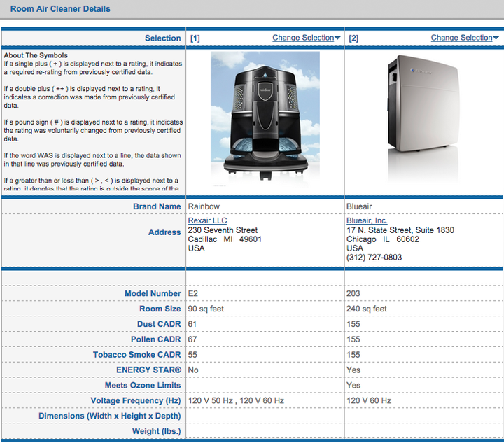Select the Meets Ozone Limits value Yes
This screenshot has width=504, height=443.
click(x=353, y=385)
